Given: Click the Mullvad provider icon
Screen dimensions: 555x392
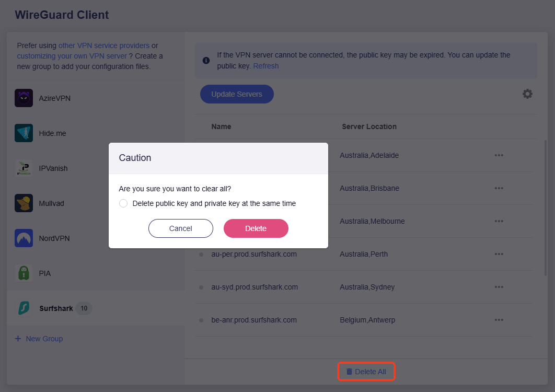Looking at the screenshot, I should pos(24,203).
